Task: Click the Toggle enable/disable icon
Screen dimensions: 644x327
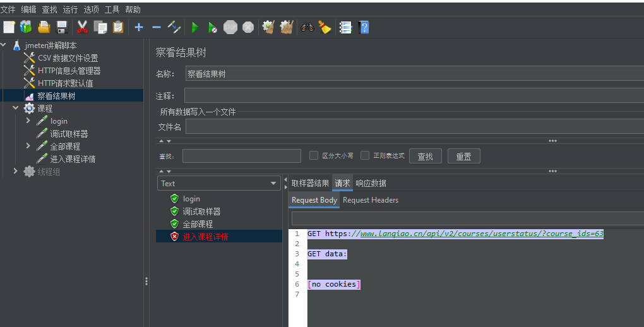Action: coord(174,27)
